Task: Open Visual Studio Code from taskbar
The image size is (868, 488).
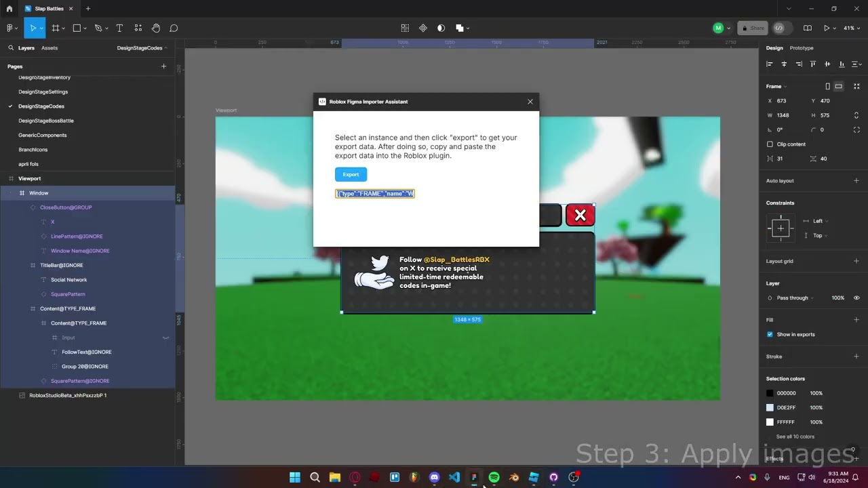Action: coord(454,477)
